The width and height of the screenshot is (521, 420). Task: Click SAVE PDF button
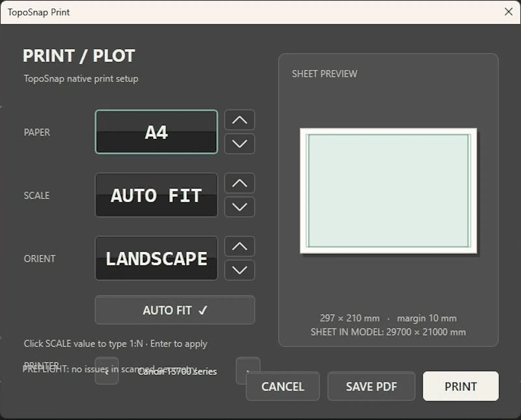[371, 386]
